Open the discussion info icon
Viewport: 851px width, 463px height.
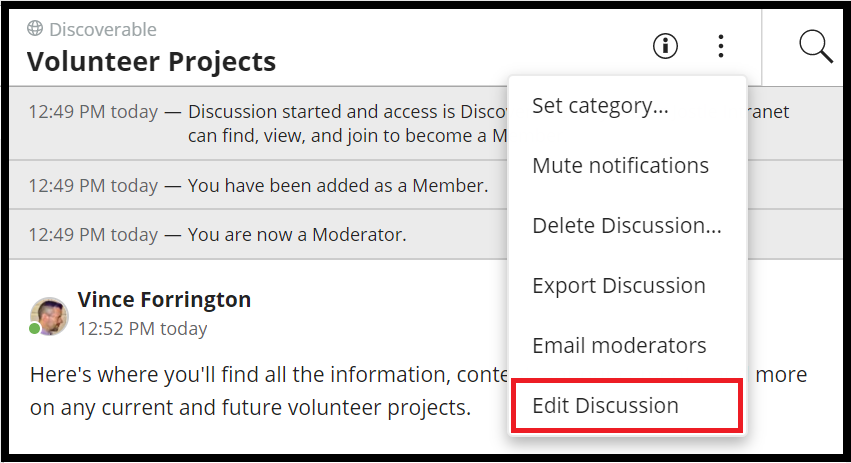point(665,46)
